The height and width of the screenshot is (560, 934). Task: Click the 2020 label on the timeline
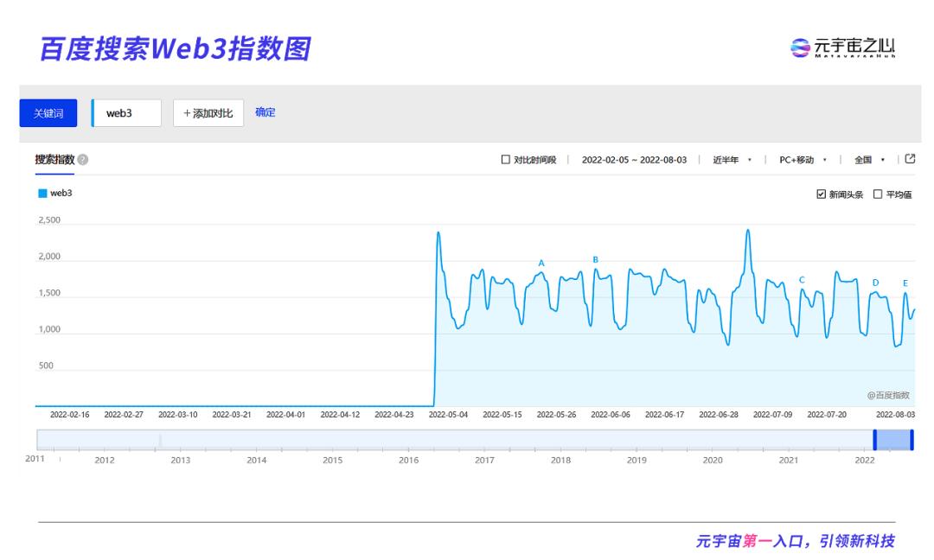pos(713,460)
